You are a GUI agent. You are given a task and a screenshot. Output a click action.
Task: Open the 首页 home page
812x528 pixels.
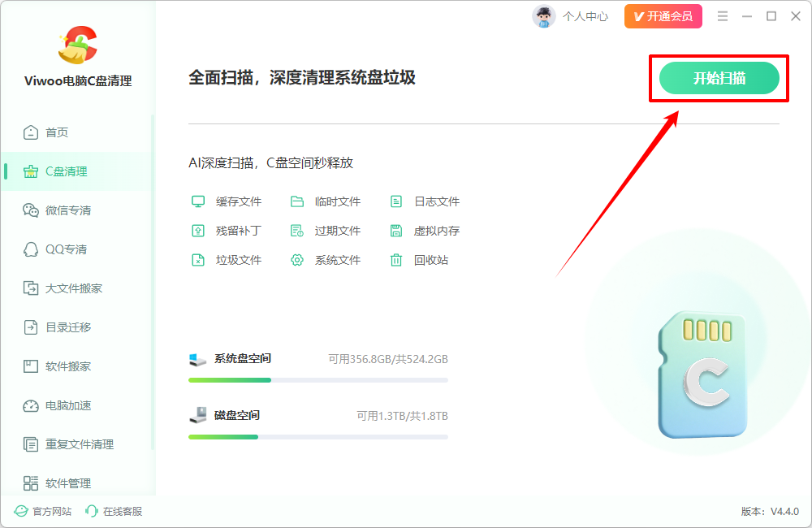click(x=45, y=132)
